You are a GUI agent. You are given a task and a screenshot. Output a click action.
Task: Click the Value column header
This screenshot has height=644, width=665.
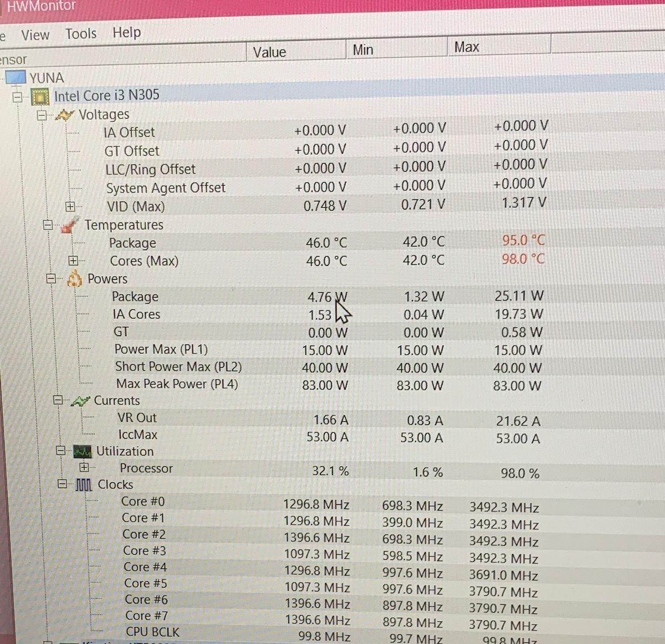[x=296, y=52]
